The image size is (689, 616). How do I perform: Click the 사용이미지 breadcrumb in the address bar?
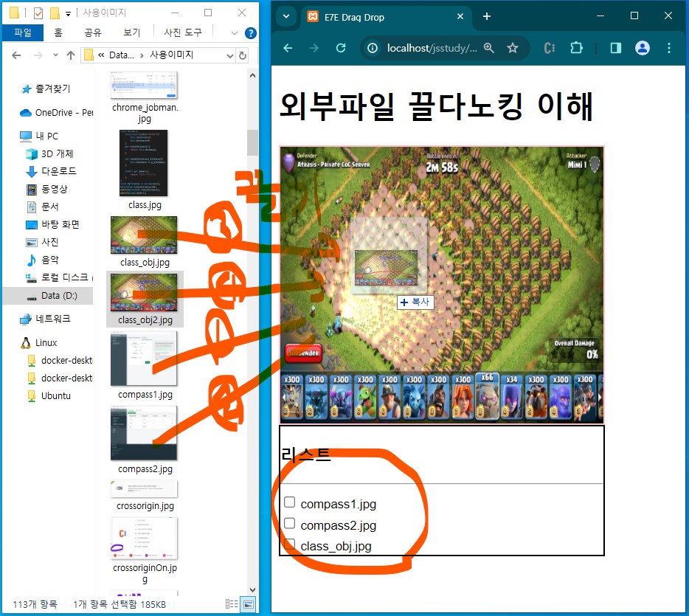171,55
